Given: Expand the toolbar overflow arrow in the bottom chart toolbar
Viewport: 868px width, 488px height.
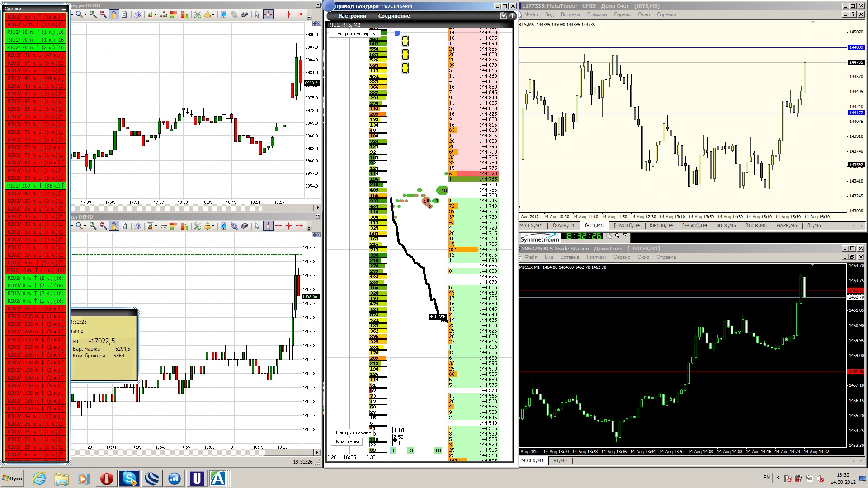Looking at the screenshot, I should 309,229.
